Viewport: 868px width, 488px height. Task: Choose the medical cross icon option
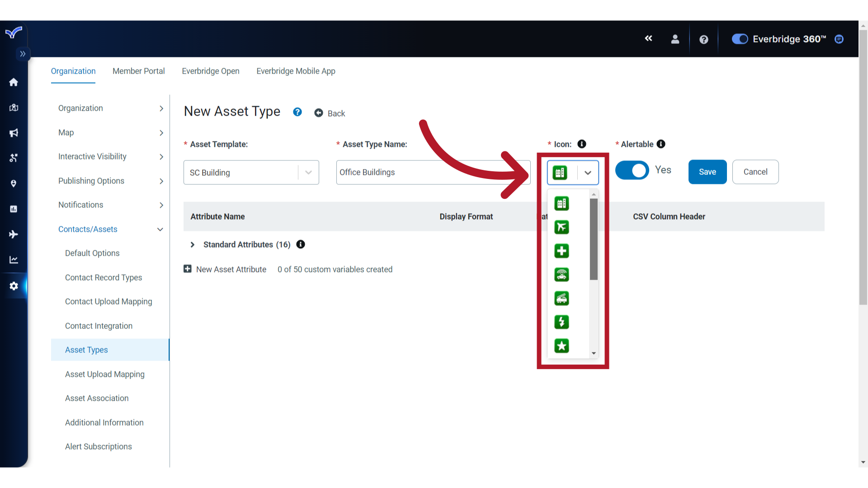(x=561, y=251)
